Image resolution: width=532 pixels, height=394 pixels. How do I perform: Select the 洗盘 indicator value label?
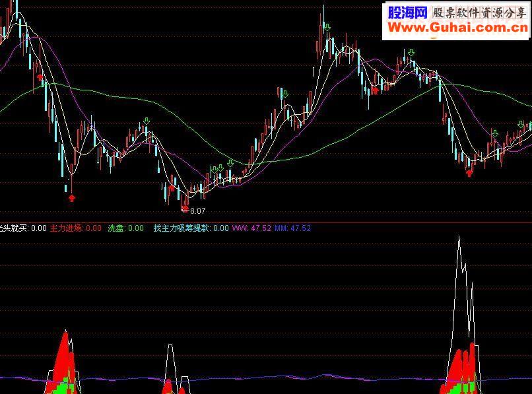point(125,228)
